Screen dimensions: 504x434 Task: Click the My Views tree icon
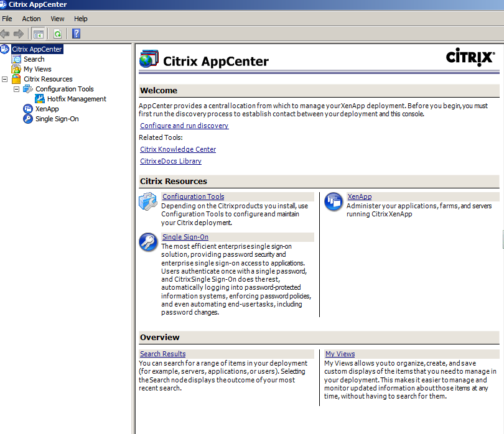point(16,69)
